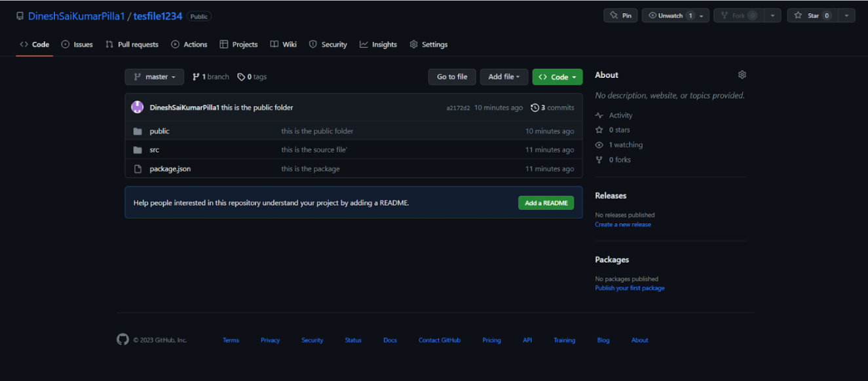This screenshot has width=868, height=381.
Task: Open the Packages heading link
Action: 612,260
